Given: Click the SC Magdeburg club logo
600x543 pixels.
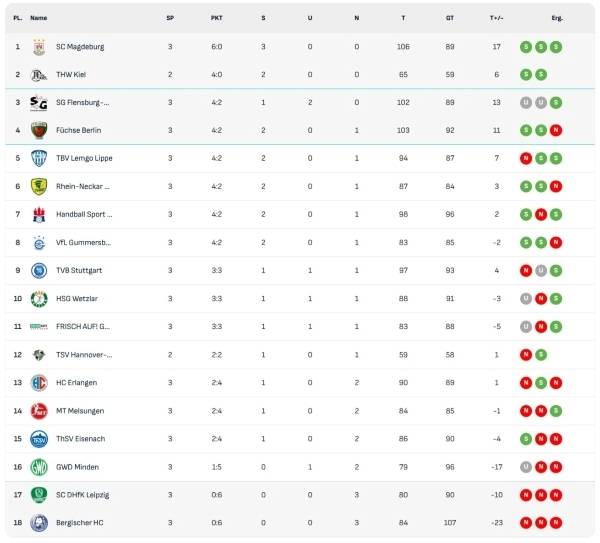Looking at the screenshot, I should (39, 47).
